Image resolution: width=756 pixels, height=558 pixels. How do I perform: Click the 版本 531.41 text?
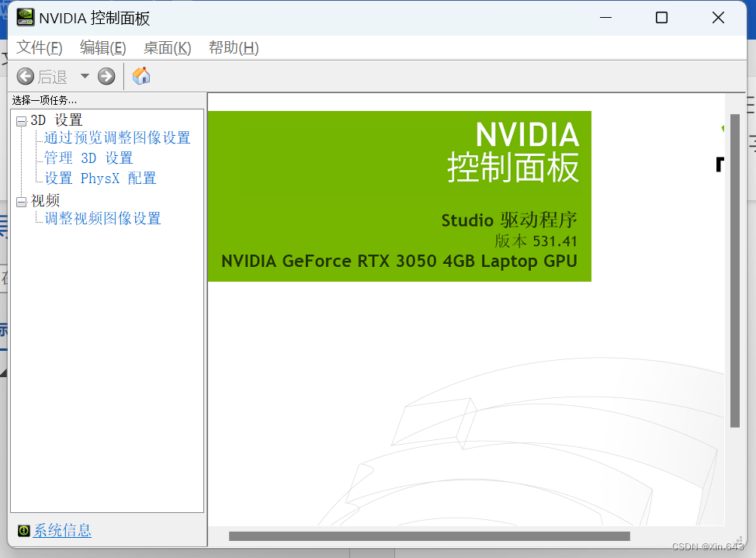tap(536, 241)
